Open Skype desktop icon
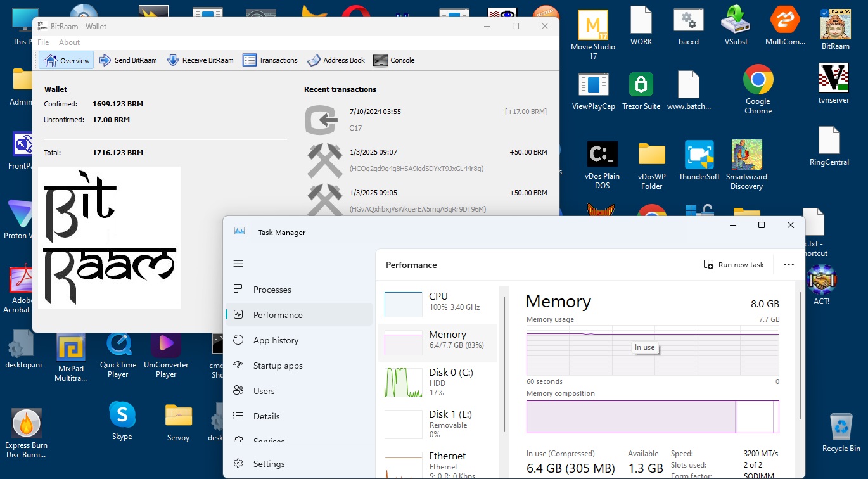Viewport: 868px width, 479px height. tap(122, 421)
